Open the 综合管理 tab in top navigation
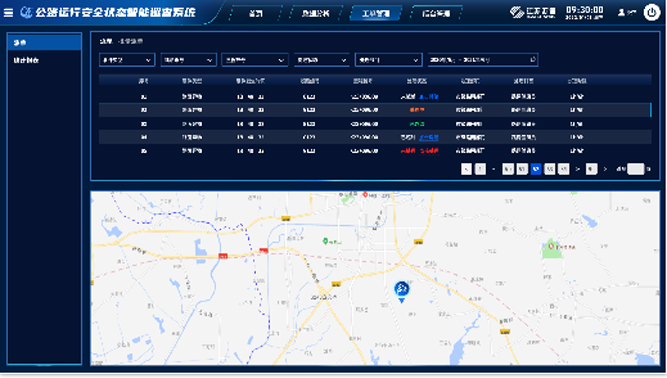The width and height of the screenshot is (667, 378). point(436,13)
